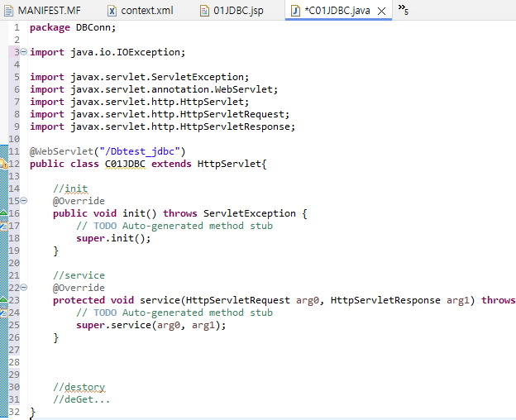Click the super.service(arg0, arg1); statement
The width and height of the screenshot is (516, 420).
[151, 325]
